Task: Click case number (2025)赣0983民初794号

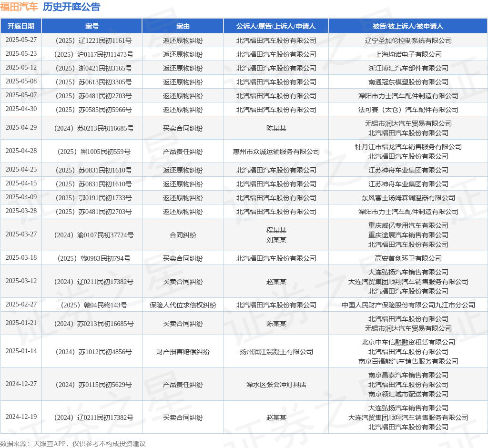Action: (x=94, y=258)
